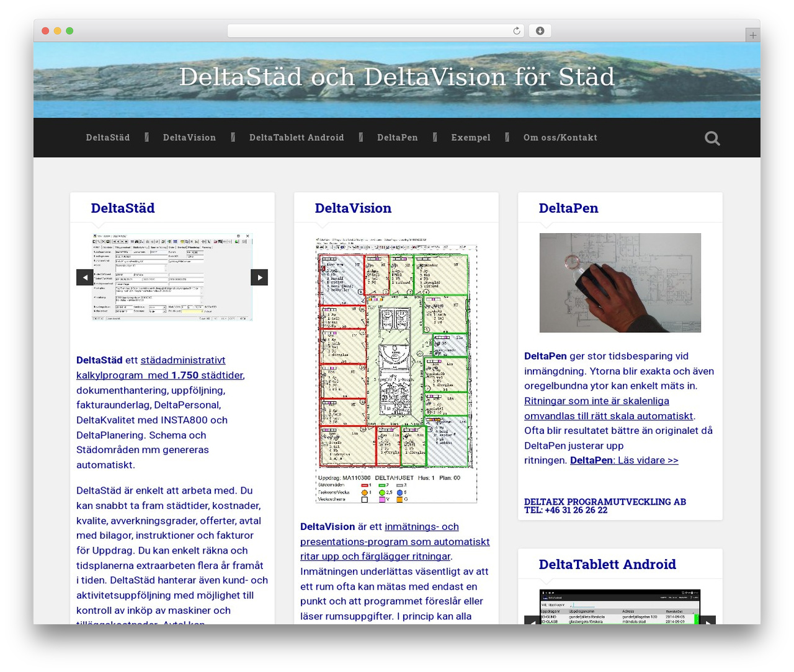Open a new browser tab with plus
The image size is (794, 672).
752,35
